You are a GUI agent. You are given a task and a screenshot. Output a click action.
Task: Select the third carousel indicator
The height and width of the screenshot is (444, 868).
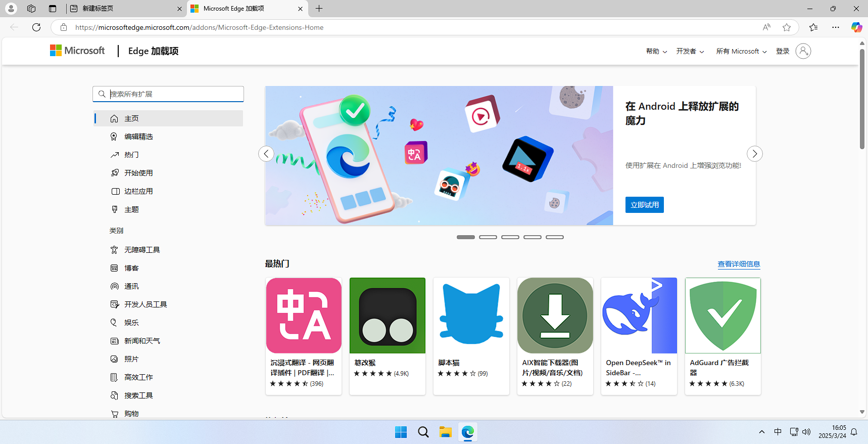click(510, 237)
